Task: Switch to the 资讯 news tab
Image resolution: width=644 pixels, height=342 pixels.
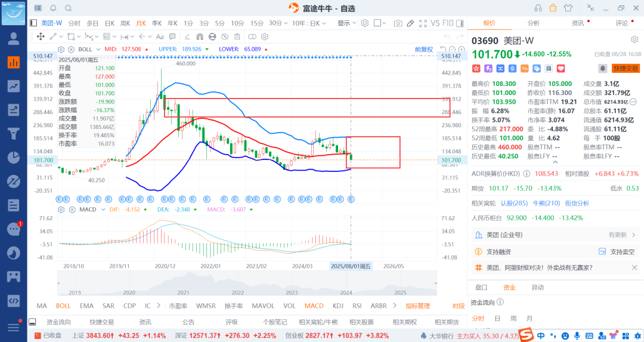Action: tap(578, 23)
